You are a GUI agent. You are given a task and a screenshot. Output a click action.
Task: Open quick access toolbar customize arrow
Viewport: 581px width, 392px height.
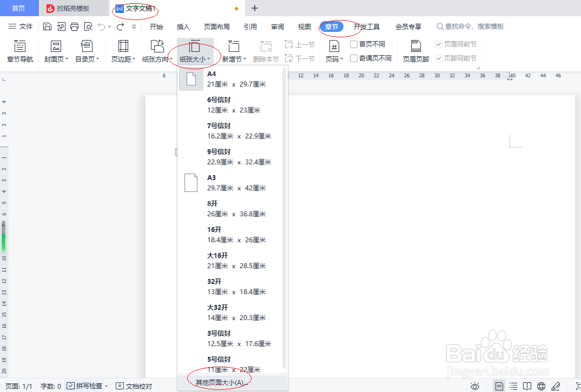coord(134,26)
